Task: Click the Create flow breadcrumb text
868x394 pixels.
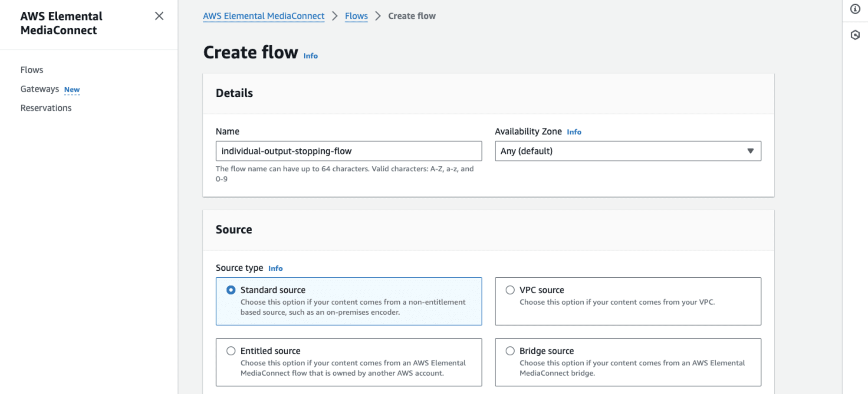Action: [412, 16]
